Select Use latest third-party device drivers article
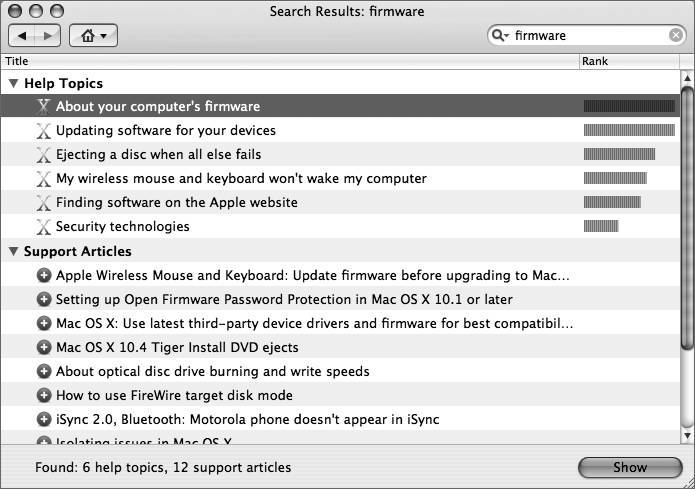Screen dimensions: 695x489 click(340, 323)
